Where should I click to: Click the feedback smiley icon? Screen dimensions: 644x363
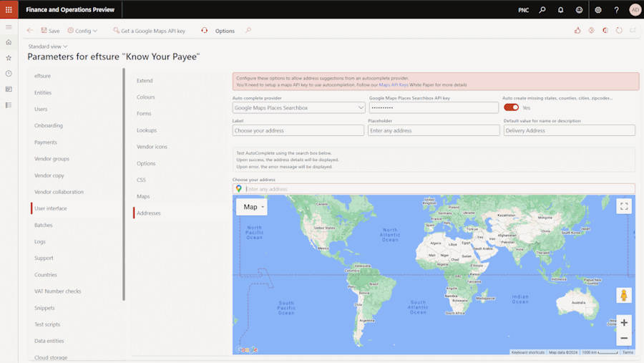click(x=579, y=10)
